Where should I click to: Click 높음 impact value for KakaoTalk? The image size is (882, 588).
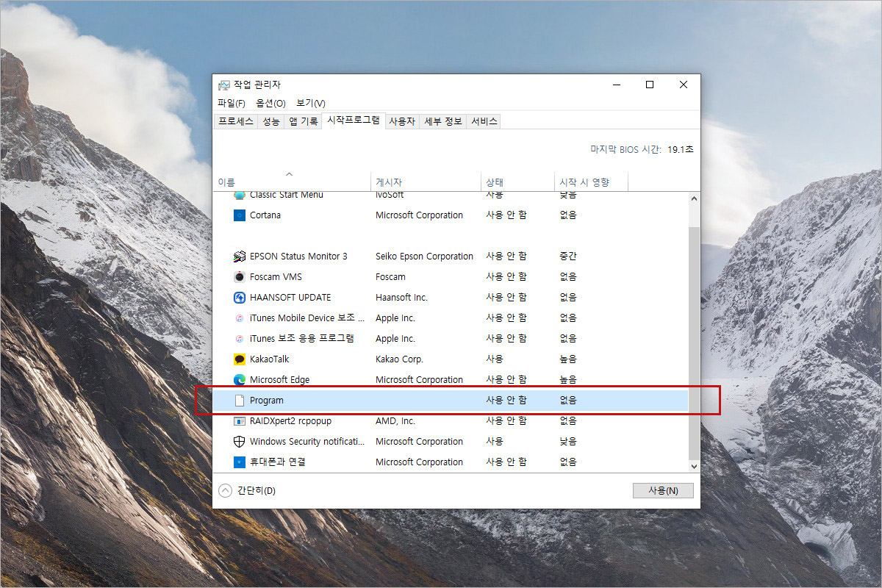click(x=568, y=359)
